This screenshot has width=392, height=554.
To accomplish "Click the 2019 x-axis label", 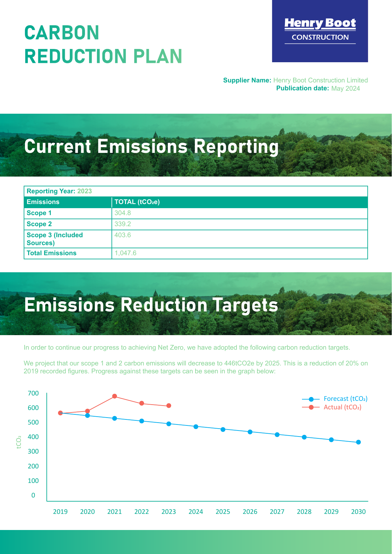I will tap(60, 512).
